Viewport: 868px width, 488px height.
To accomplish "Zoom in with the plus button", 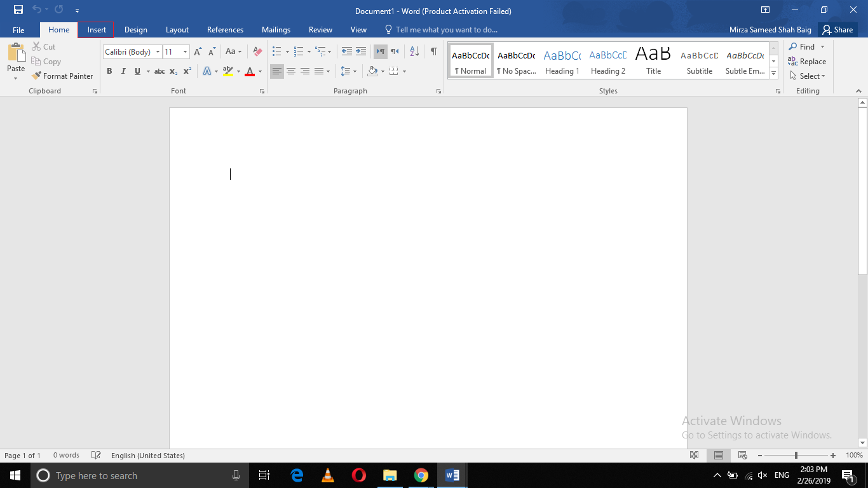I will (x=833, y=456).
